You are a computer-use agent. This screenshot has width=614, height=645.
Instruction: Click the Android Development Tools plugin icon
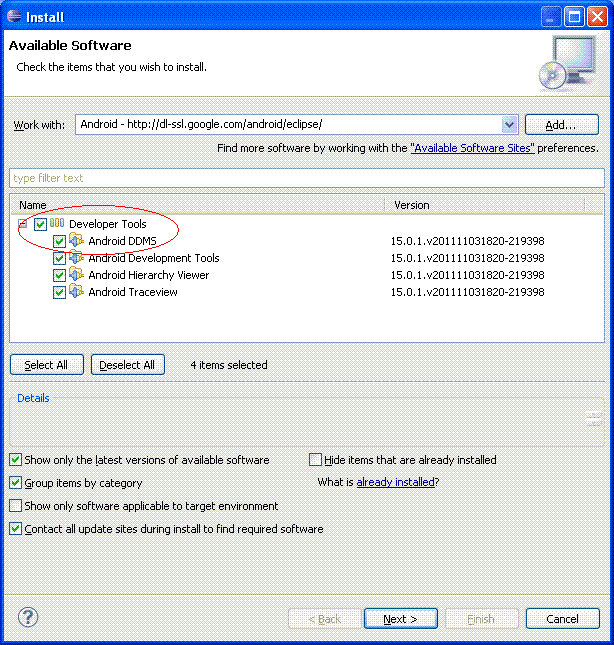[x=76, y=258]
